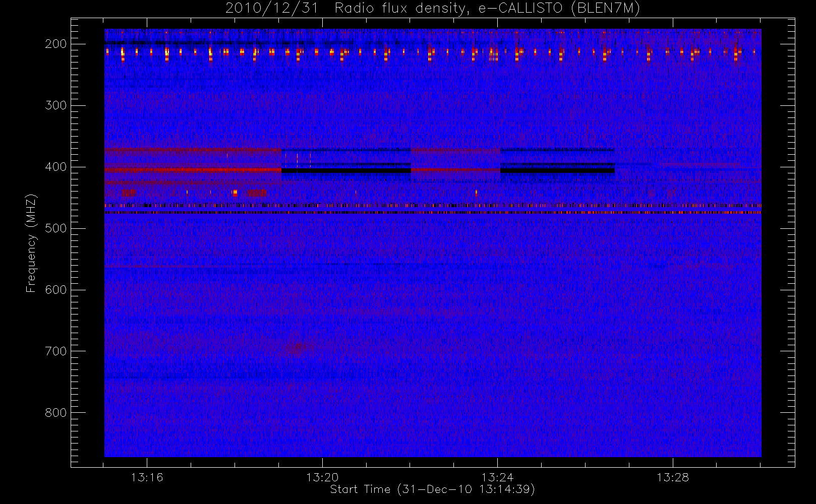Click the 13:16 time tick label

[147, 477]
